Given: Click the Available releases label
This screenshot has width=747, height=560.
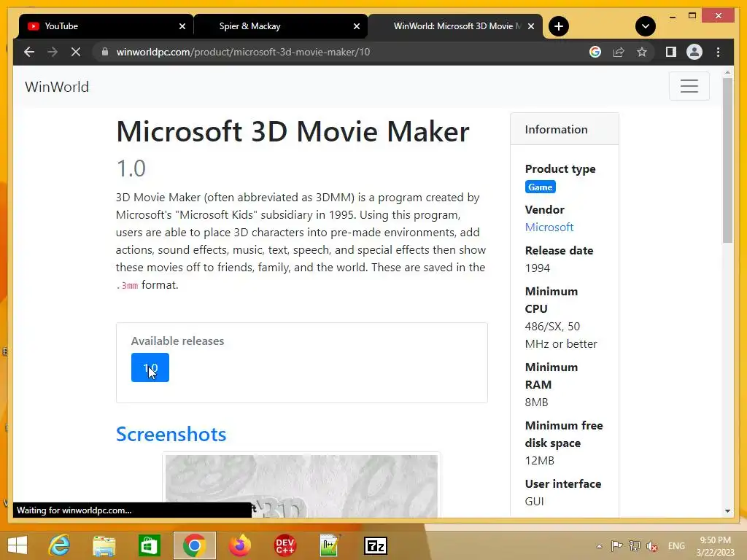Looking at the screenshot, I should tap(177, 341).
